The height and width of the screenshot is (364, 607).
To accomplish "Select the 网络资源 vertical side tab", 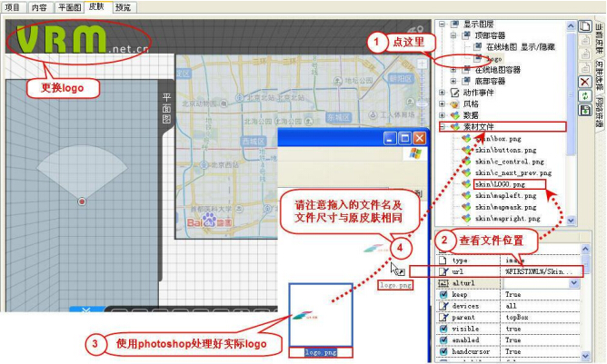I will [x=599, y=113].
